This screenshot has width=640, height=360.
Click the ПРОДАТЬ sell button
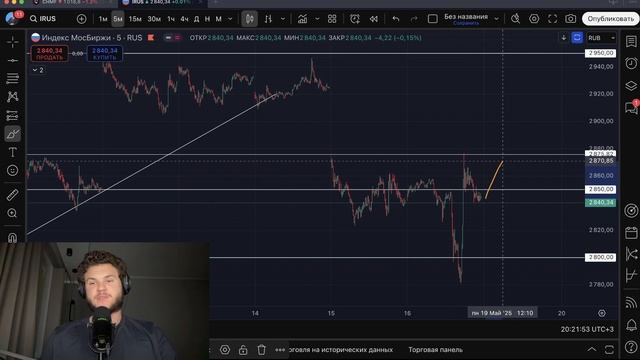49,54
